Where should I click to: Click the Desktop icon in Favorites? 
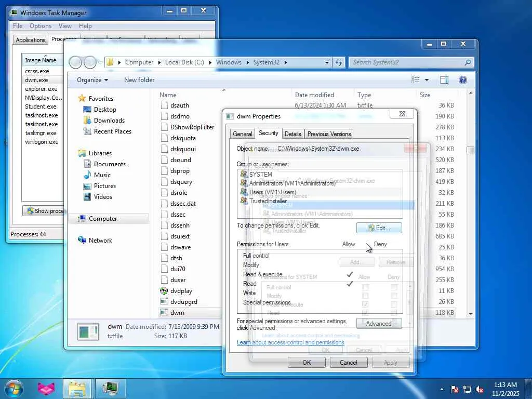click(x=87, y=109)
